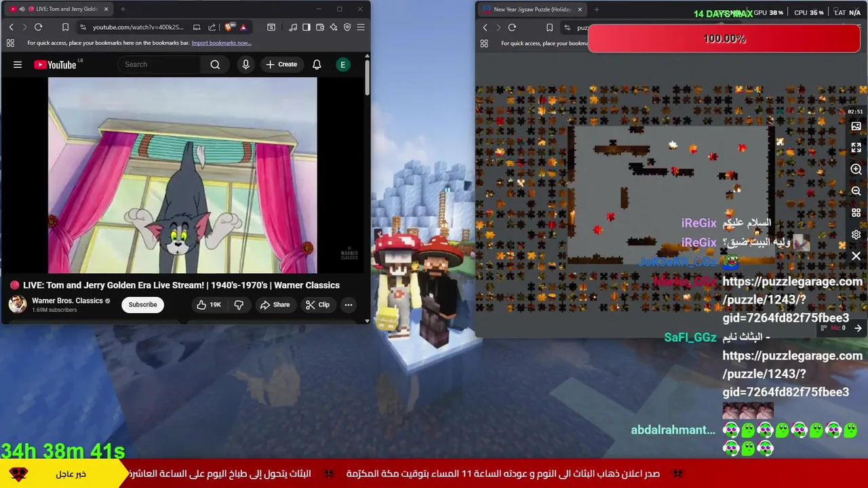Click Import bookmarks now link
Screen dimensions: 868x488
click(x=221, y=43)
